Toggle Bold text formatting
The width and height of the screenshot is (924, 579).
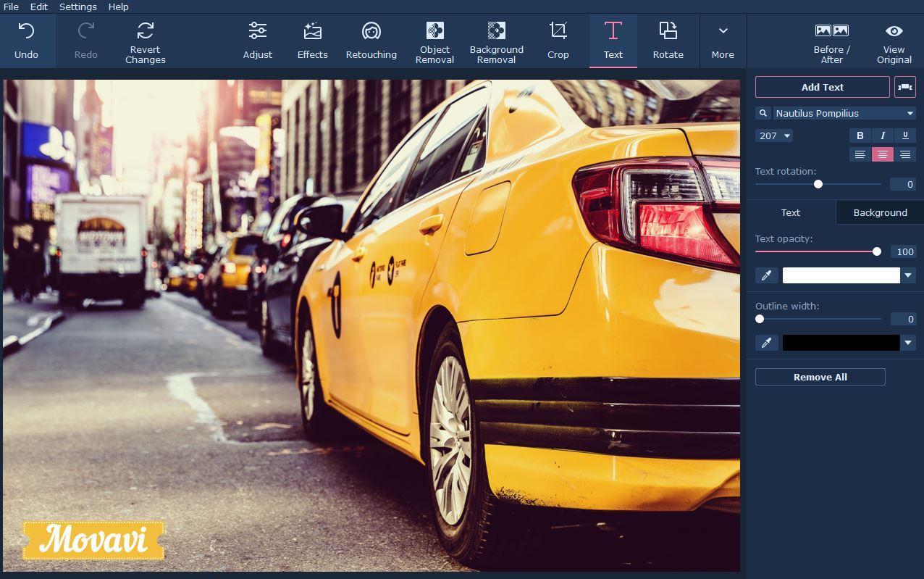(x=860, y=136)
